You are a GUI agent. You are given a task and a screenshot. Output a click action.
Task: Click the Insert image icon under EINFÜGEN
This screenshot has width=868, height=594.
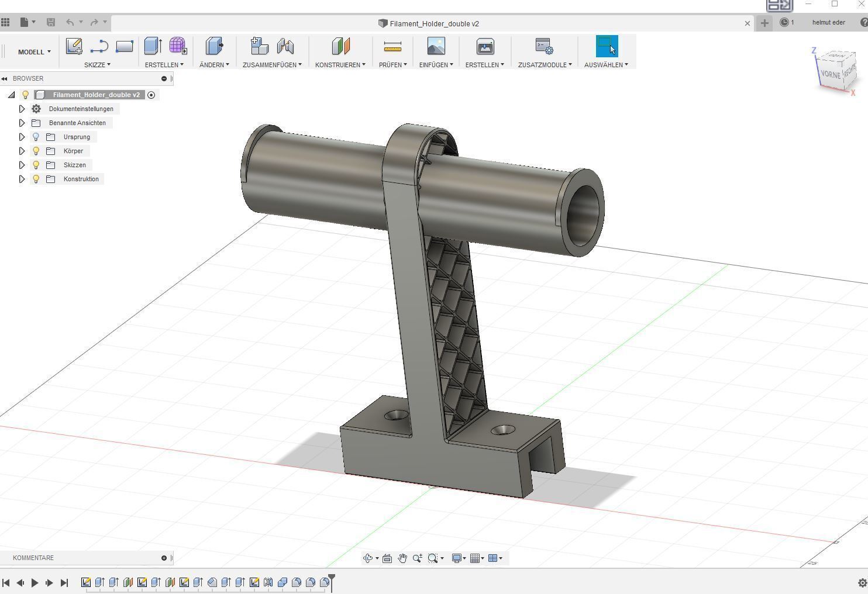click(436, 46)
